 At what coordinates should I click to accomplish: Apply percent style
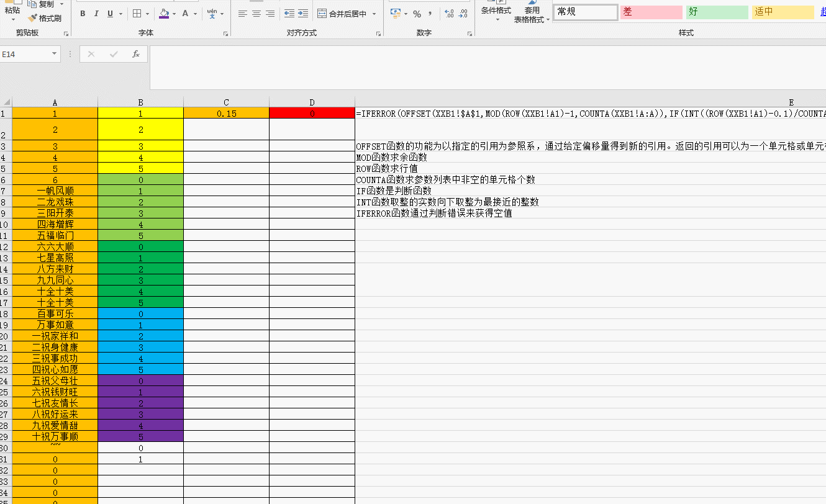pos(417,14)
